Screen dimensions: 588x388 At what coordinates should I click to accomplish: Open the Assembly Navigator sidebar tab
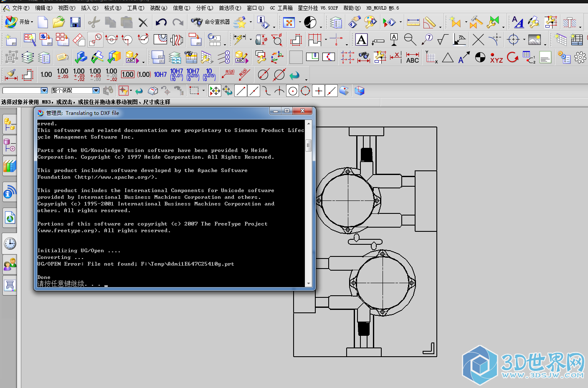[x=10, y=124]
